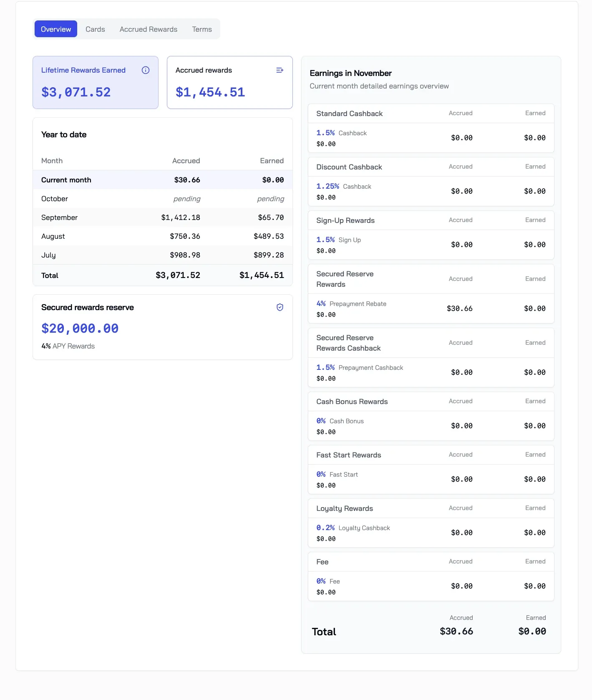Click the October row label

pyautogui.click(x=55, y=199)
